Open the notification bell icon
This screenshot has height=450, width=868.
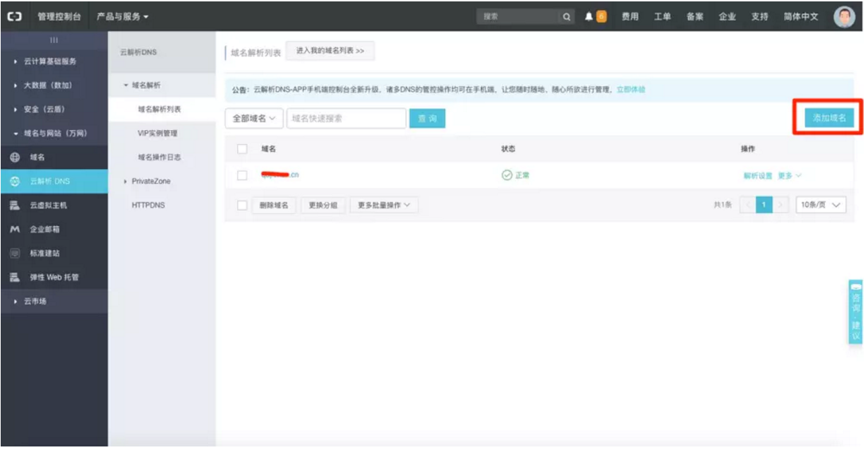(589, 17)
